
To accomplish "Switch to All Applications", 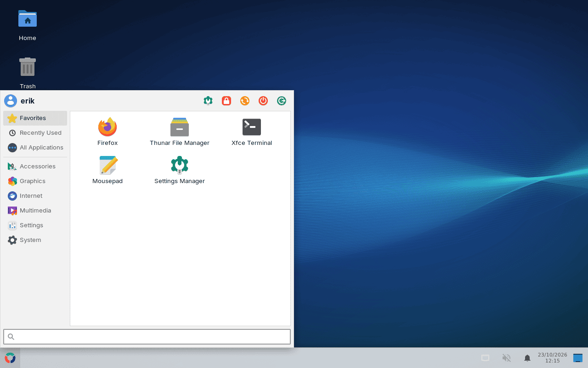I will [35, 148].
